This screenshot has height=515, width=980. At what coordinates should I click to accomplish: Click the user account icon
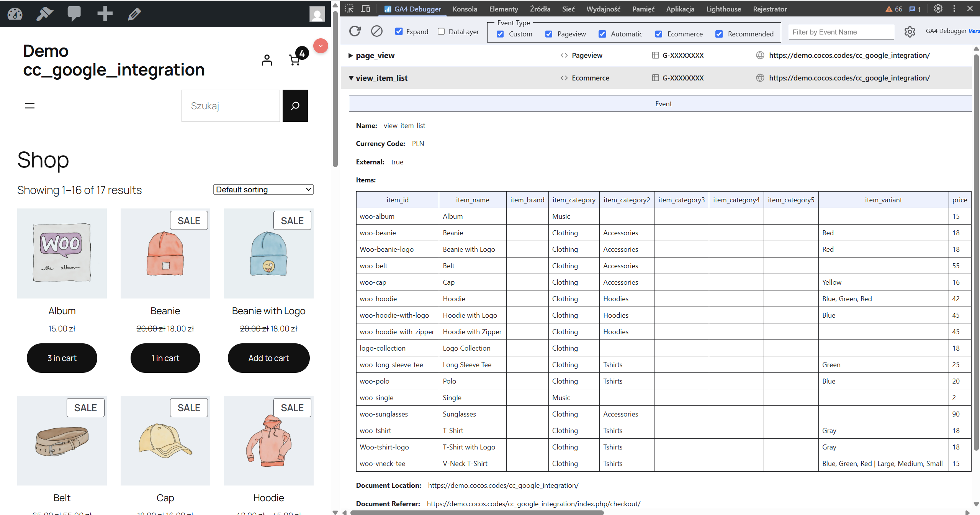(x=267, y=60)
